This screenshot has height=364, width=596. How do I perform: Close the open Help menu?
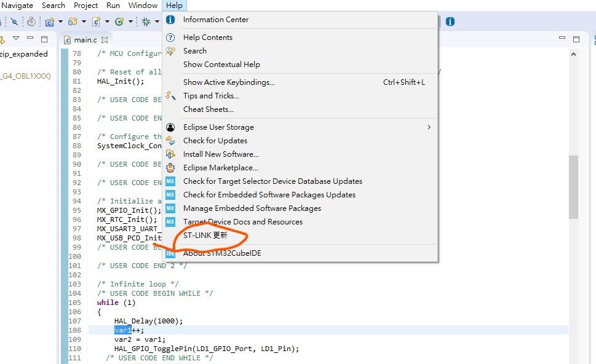coord(174,6)
